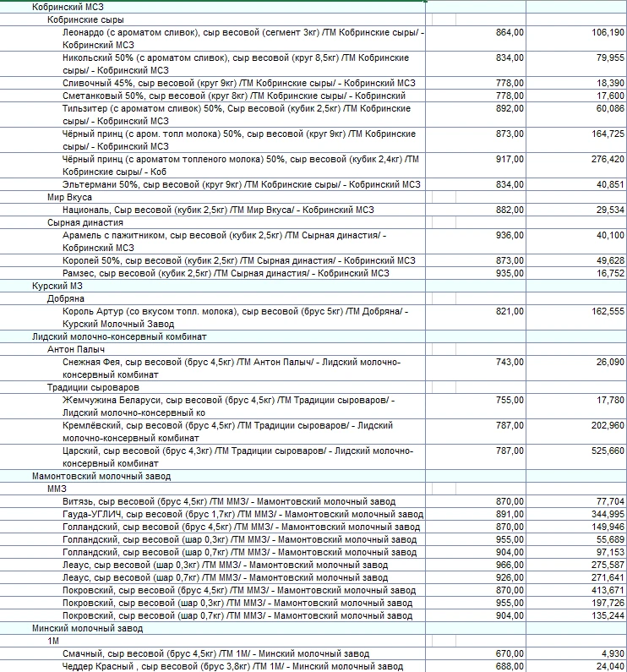Click the 525,660 quantity for Царский cheese
Screen dimensions: 627x672
click(607, 451)
